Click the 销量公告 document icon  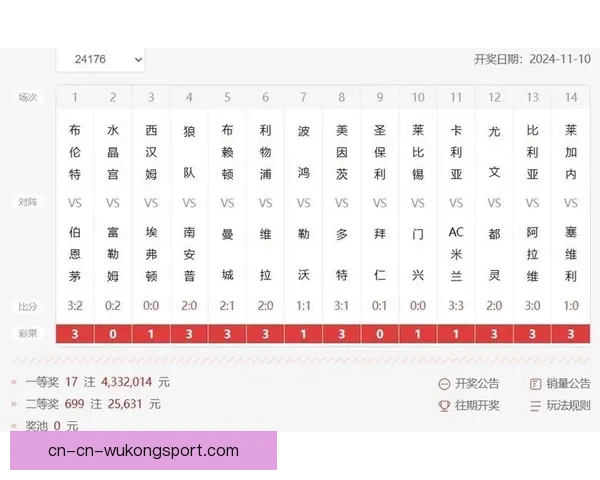pyautogui.click(x=536, y=383)
